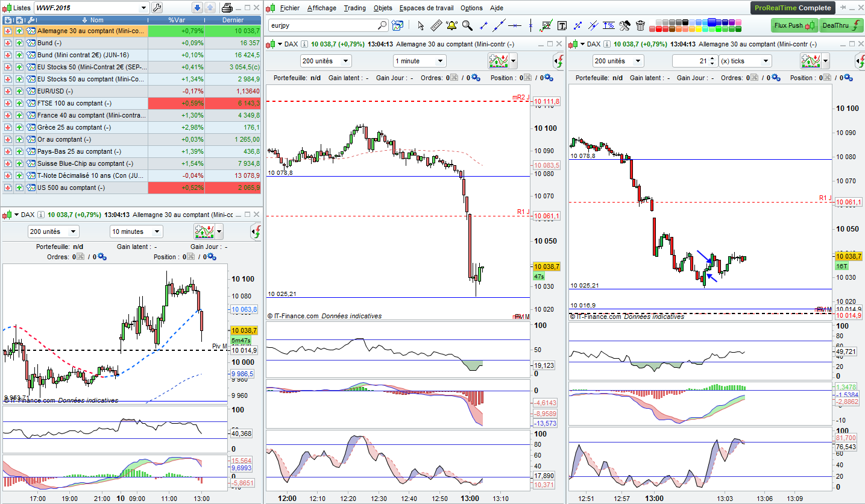Open the Objets menu
865x504 pixels.
pos(383,8)
